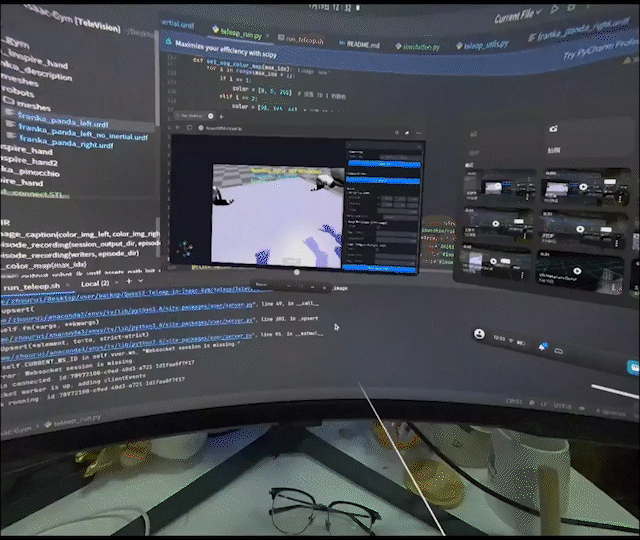Click the battery indicator on Quest bar

click(x=521, y=343)
